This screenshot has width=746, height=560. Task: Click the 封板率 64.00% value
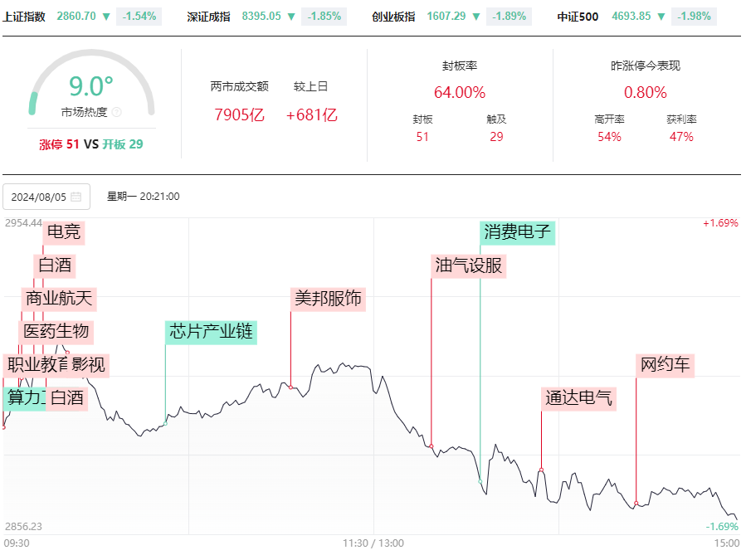click(x=460, y=92)
